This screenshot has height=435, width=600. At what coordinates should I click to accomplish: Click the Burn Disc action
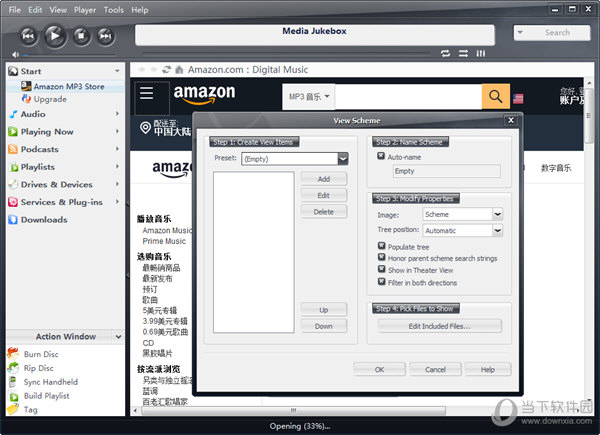click(x=41, y=354)
